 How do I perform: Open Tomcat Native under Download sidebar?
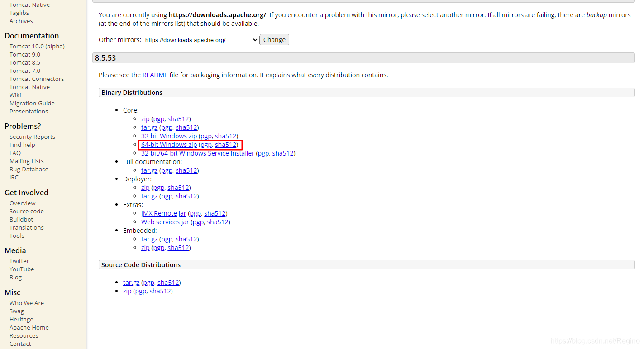point(29,5)
